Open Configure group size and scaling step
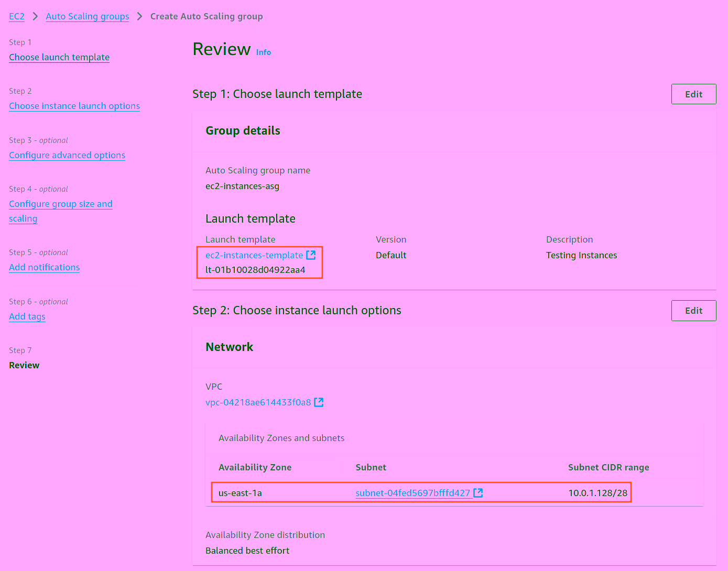Viewport: 728px width, 571px height. pyautogui.click(x=60, y=204)
